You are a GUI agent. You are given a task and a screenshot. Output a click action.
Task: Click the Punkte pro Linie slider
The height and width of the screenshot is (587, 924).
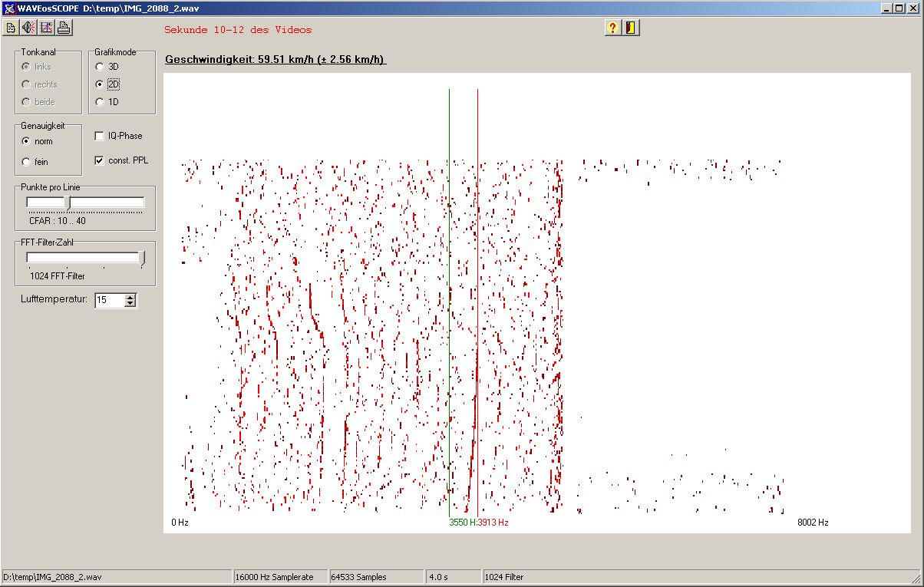[85, 203]
